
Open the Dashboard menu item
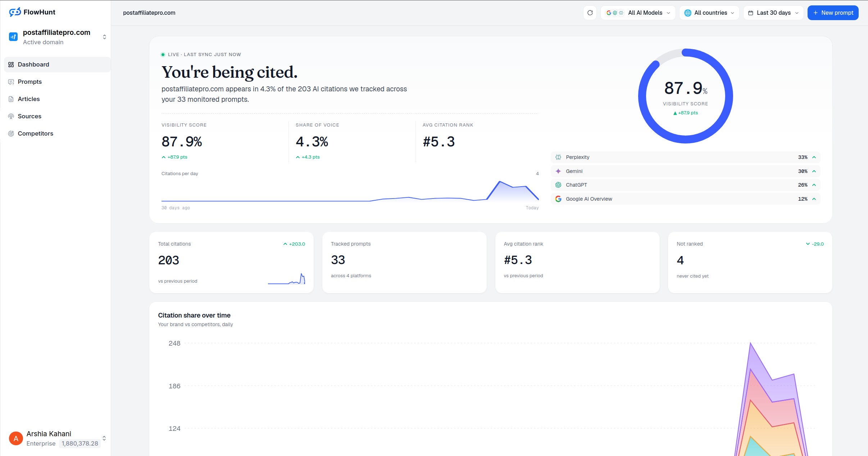57,64
